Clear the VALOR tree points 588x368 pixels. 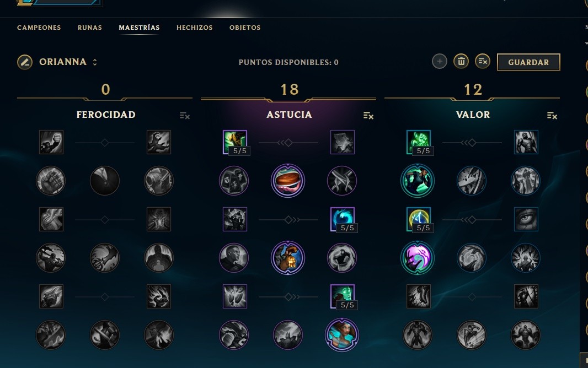[x=552, y=116]
